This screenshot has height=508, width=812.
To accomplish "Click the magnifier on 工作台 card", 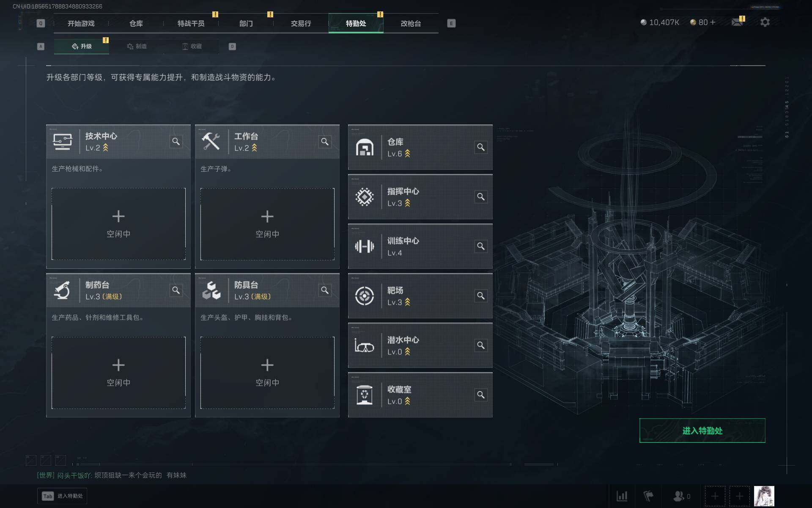I will pos(325,141).
